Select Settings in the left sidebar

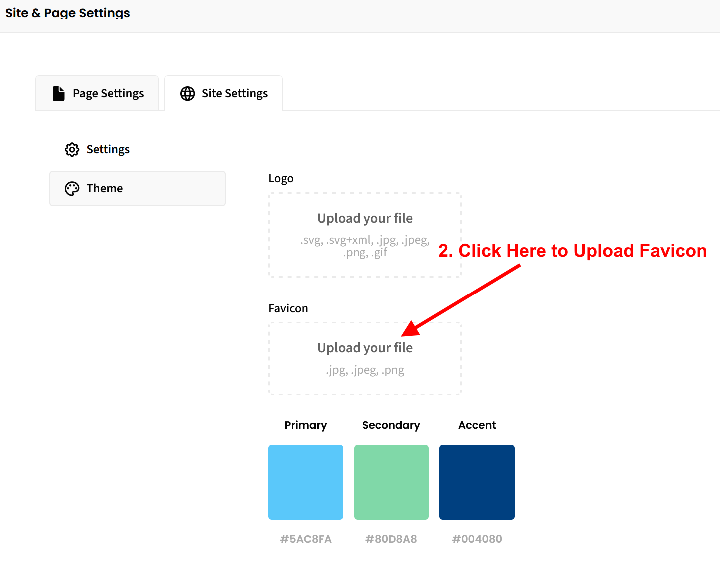pos(108,149)
